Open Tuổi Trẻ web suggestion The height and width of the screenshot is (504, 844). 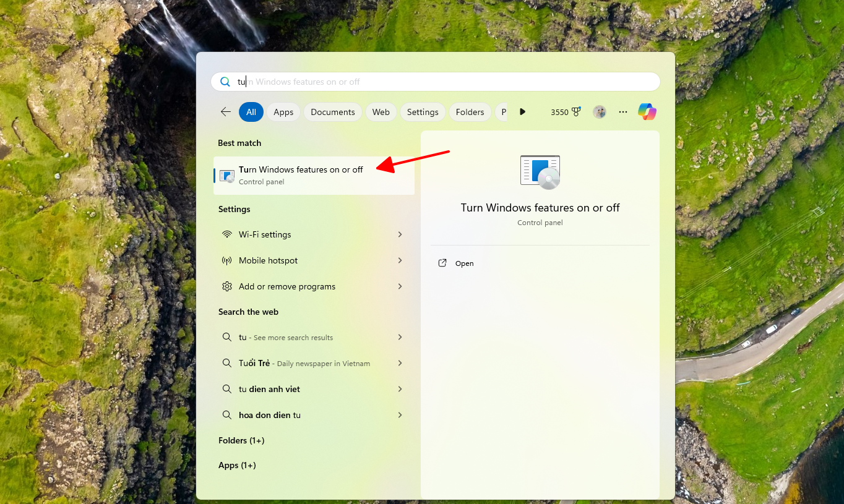[x=314, y=363]
